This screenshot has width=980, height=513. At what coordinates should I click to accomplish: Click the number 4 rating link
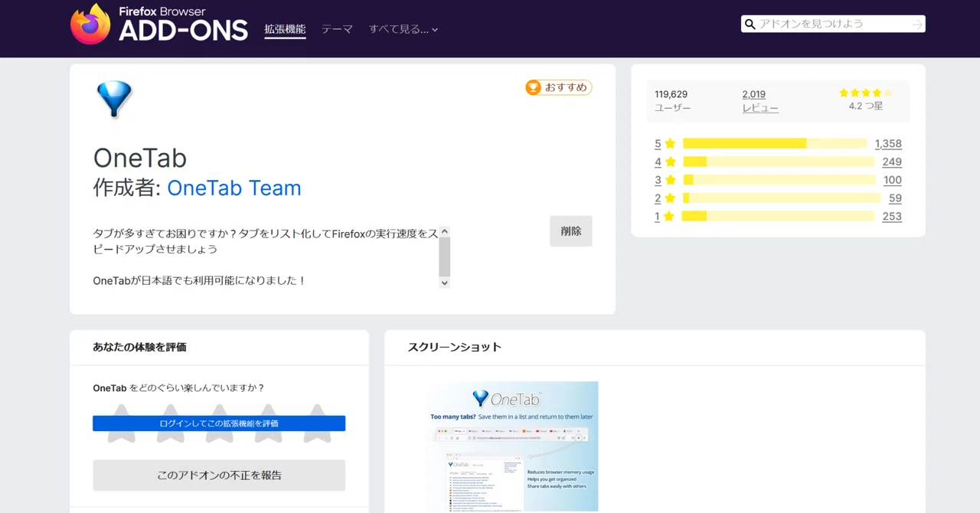(x=658, y=162)
